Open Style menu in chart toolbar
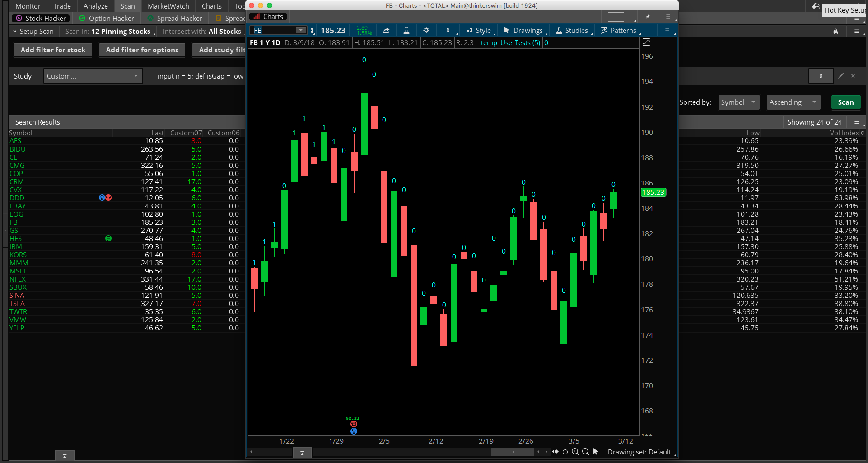The width and height of the screenshot is (868, 463). coord(479,30)
